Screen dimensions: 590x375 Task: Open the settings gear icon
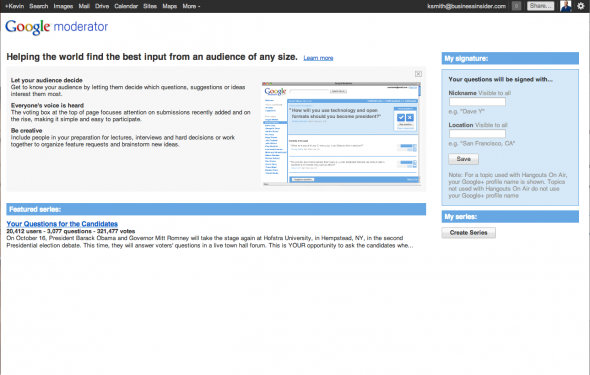coord(581,6)
